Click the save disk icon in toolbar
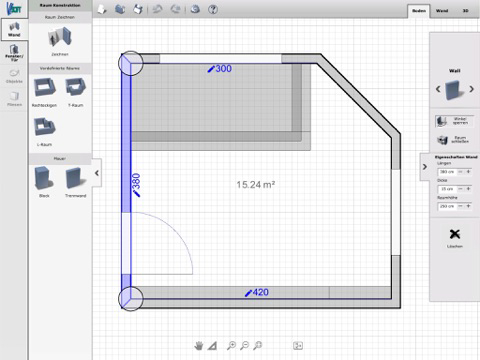This screenshot has width=480, height=360. tap(138, 9)
